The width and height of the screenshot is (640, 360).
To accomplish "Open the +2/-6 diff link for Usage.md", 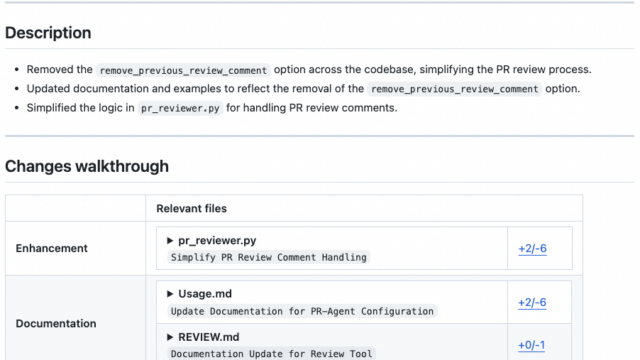I will (x=532, y=302).
